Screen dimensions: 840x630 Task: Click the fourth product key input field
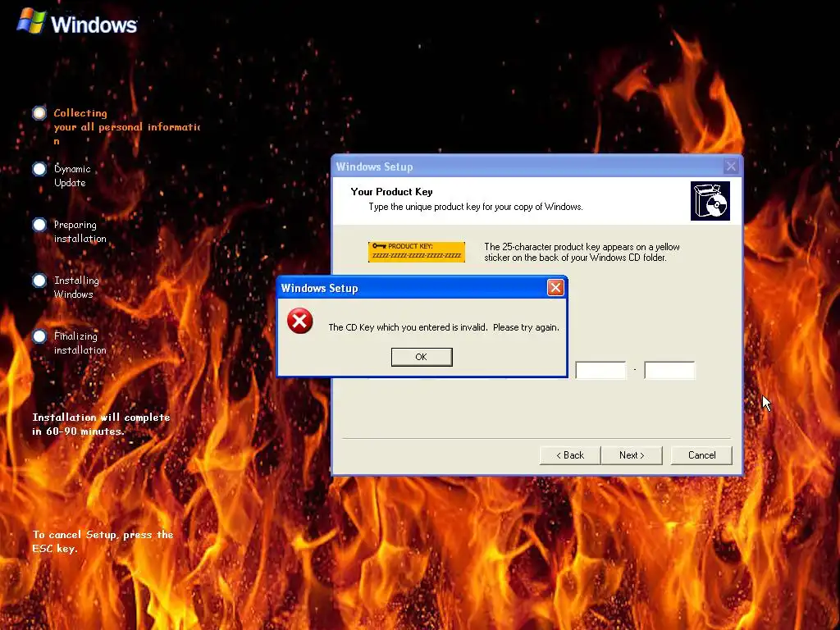coord(600,370)
